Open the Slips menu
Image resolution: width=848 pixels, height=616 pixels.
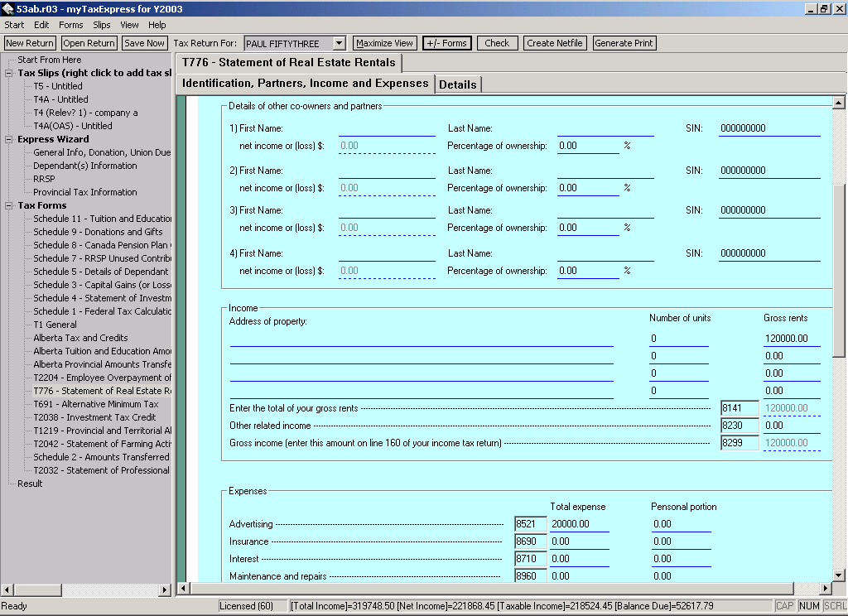point(102,25)
